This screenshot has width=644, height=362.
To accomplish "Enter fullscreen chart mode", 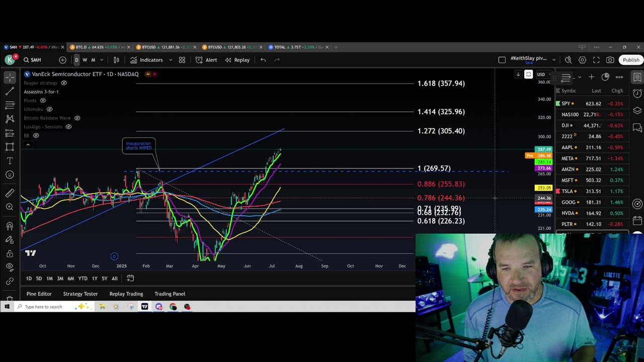I will click(x=596, y=60).
